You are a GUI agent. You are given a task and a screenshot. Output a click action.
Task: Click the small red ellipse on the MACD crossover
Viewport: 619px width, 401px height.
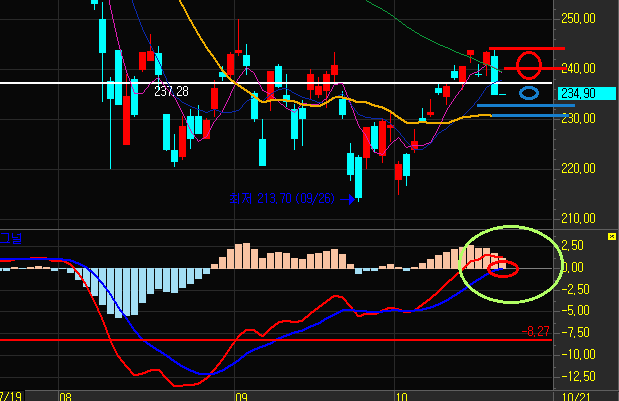[x=505, y=268]
